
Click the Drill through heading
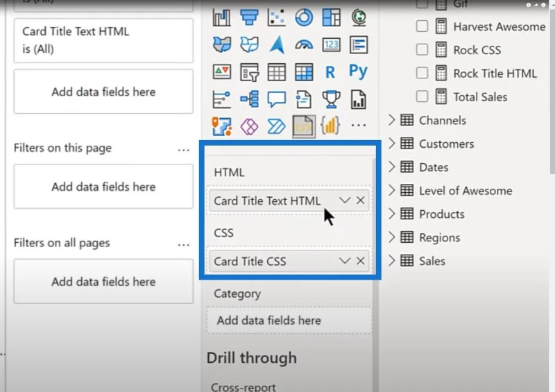[x=252, y=357]
